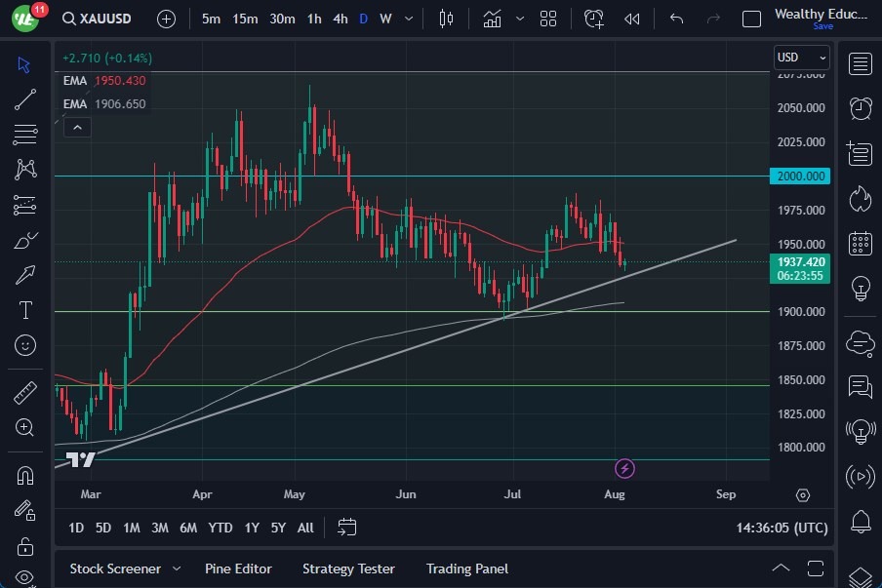The height and width of the screenshot is (588, 882).
Task: Click the 2000.000 price level label
Action: tap(801, 176)
